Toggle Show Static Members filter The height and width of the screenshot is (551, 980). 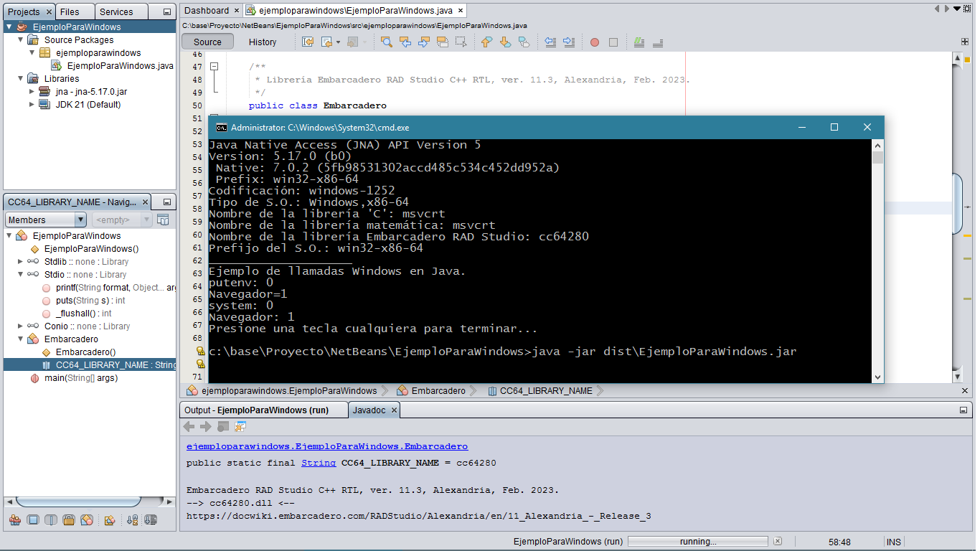point(51,520)
